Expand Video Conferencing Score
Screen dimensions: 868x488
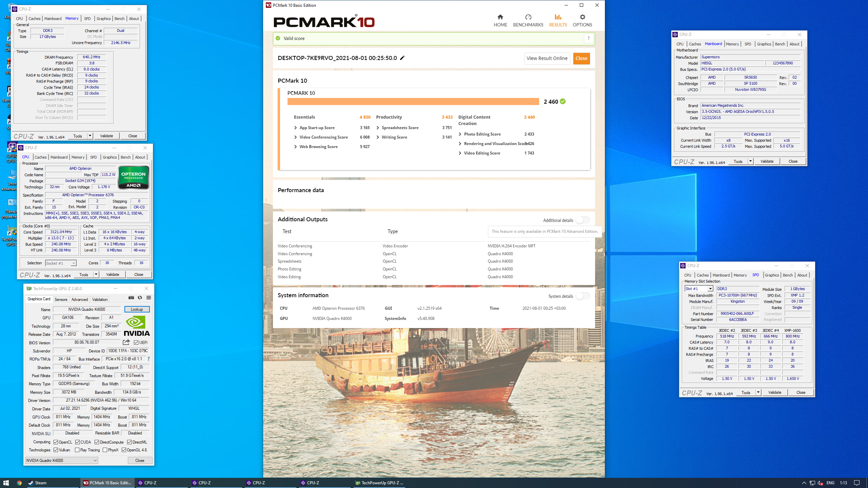(296, 137)
